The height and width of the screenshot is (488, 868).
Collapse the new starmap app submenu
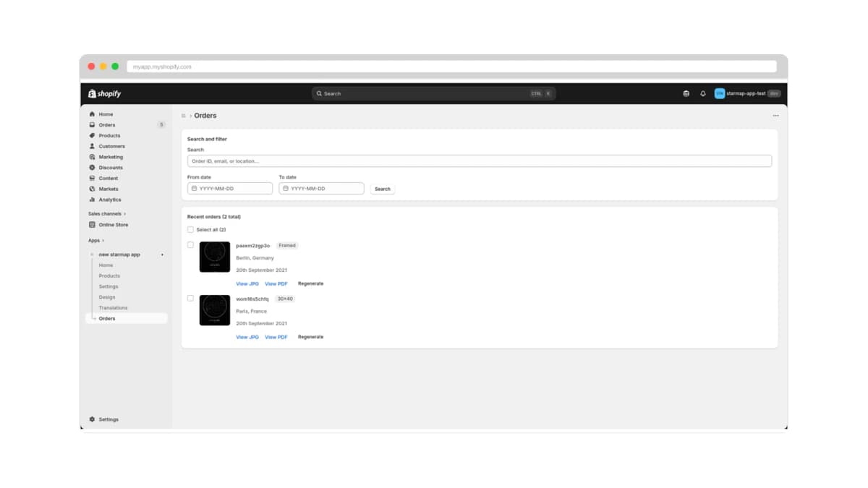(x=119, y=254)
